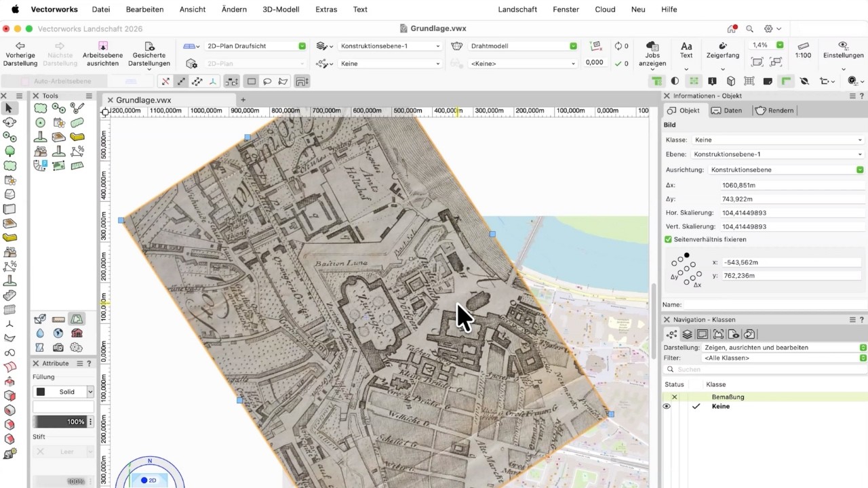Viewport: 868px width, 488px height.
Task: Click the layers stack icon in Navigation
Action: (x=687, y=334)
